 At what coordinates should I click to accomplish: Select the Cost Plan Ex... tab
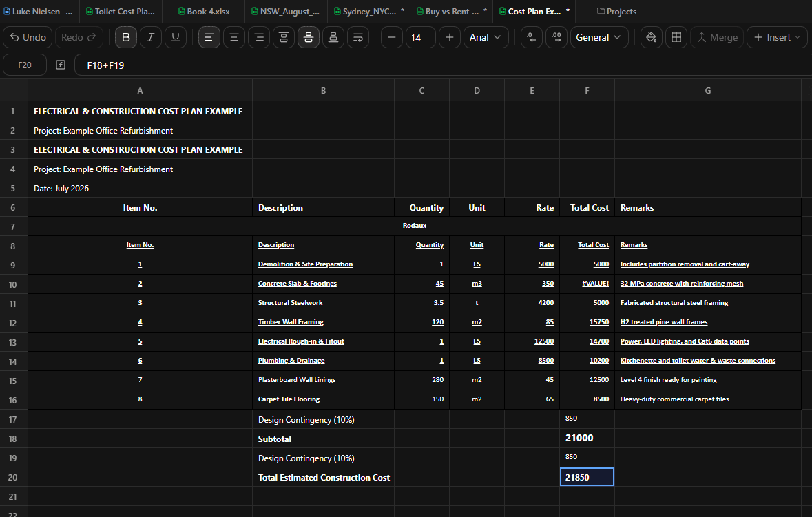click(534, 12)
